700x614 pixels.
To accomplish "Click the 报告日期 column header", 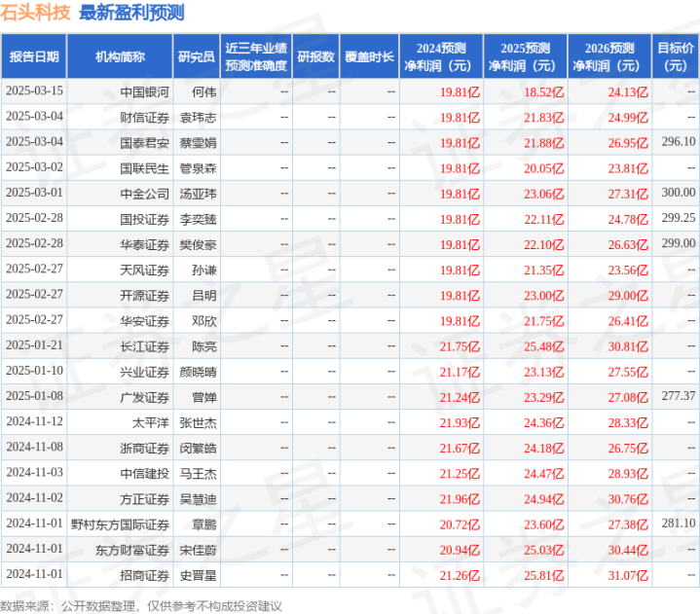I will 34,56.
